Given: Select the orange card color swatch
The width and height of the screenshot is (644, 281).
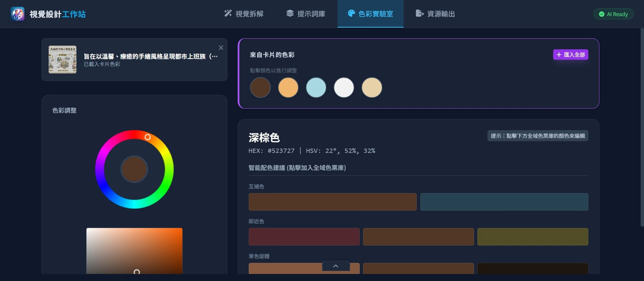Looking at the screenshot, I should coord(288,87).
